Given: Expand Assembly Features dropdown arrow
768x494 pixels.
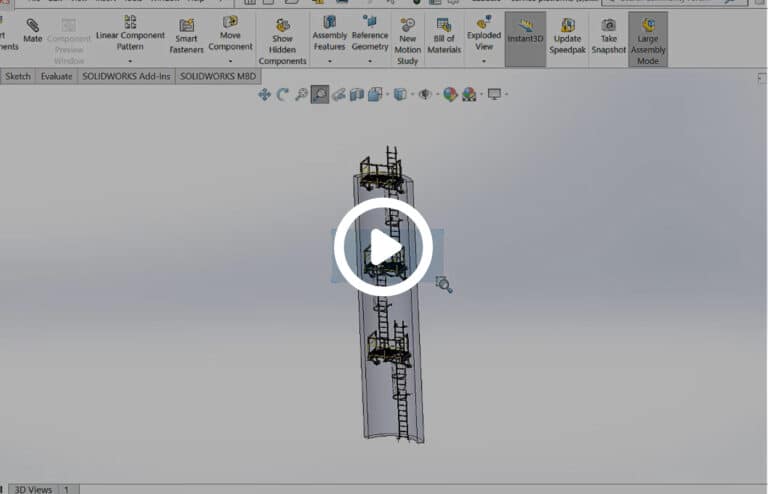Looking at the screenshot, I should [329, 61].
